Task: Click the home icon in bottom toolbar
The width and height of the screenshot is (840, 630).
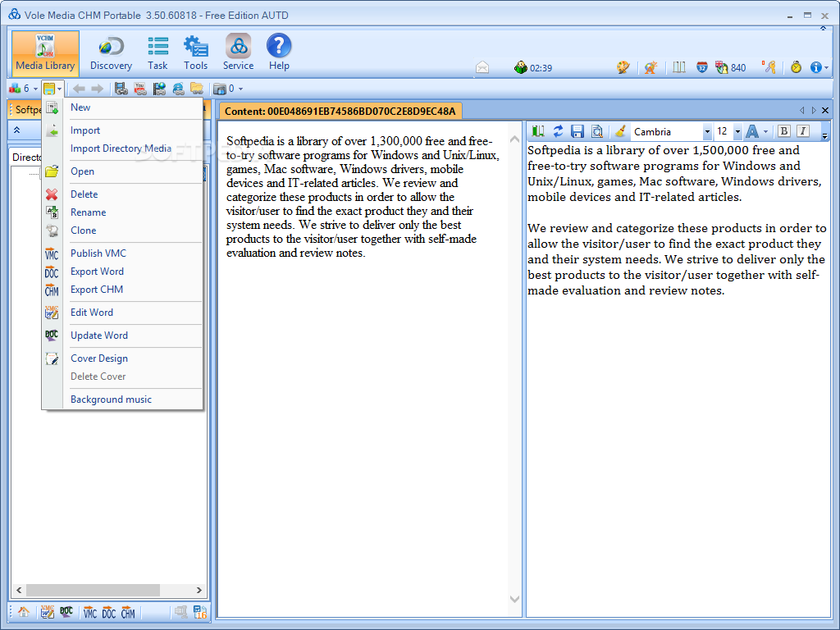Action: coord(24,612)
